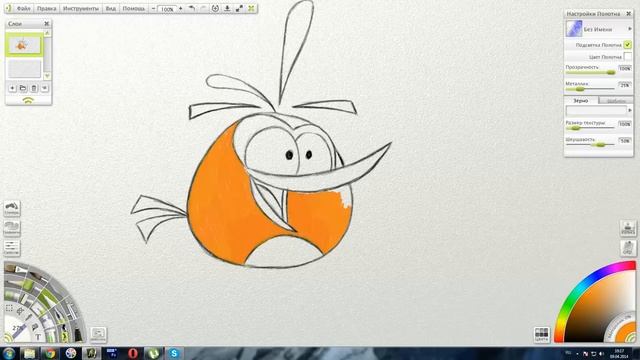Open the Stickers panel button
Image resolution: width=640 pixels, height=360 pixels.
coord(12,208)
